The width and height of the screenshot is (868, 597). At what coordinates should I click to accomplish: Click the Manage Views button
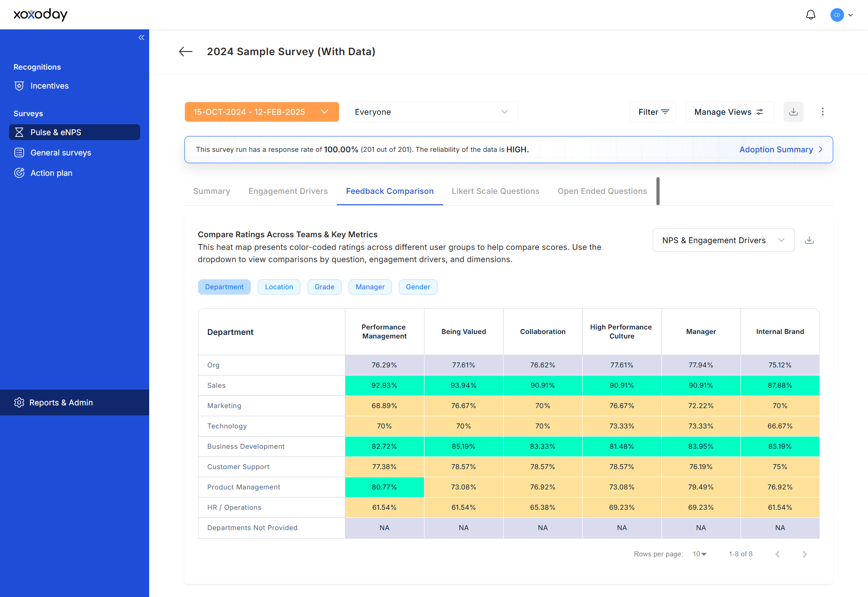click(730, 112)
